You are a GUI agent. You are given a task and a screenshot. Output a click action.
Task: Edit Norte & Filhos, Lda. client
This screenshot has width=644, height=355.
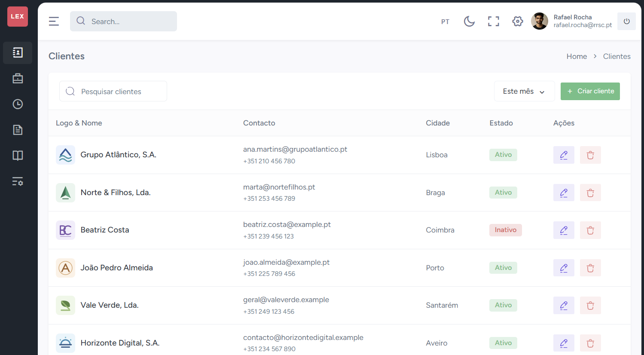point(564,193)
